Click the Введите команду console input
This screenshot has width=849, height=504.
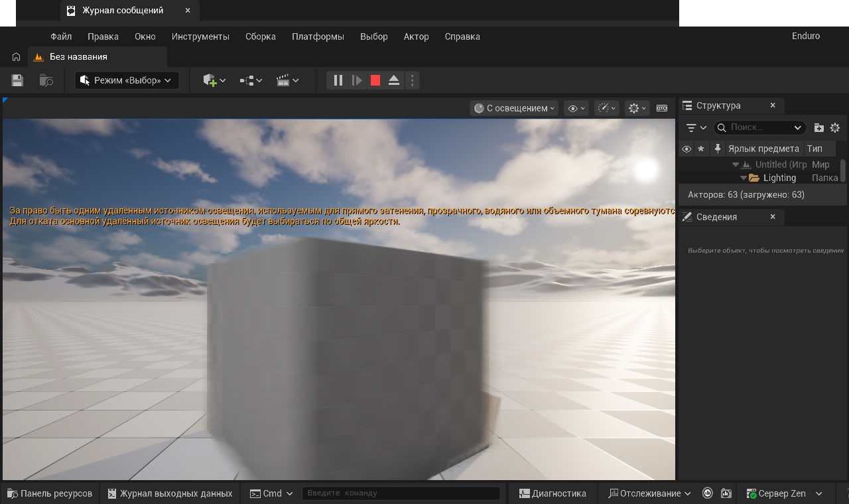401,493
